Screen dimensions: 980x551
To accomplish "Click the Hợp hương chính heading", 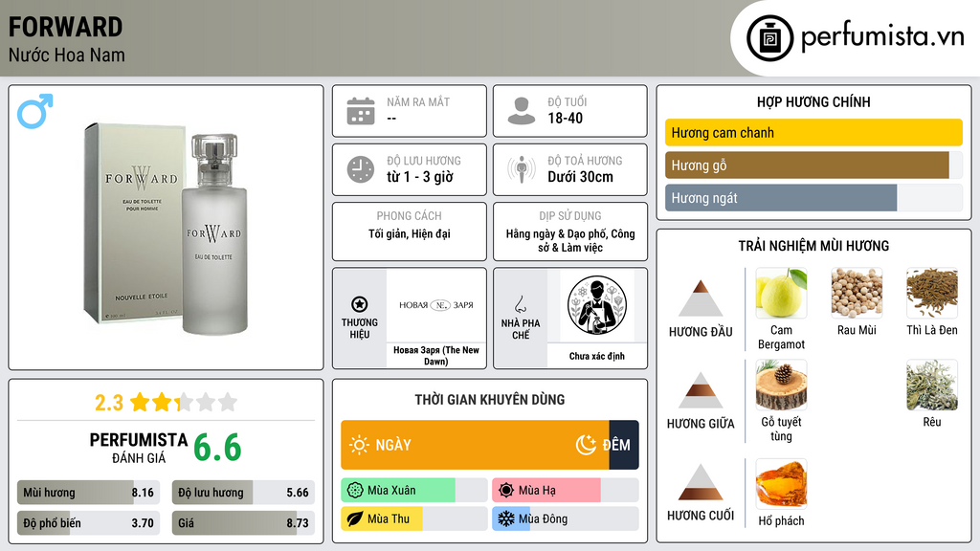I will coord(813,101).
